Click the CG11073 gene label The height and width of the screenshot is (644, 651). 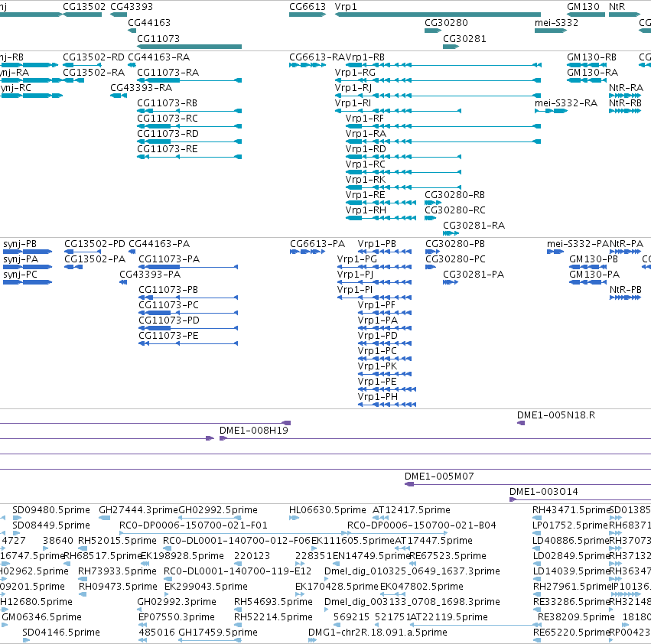point(158,38)
